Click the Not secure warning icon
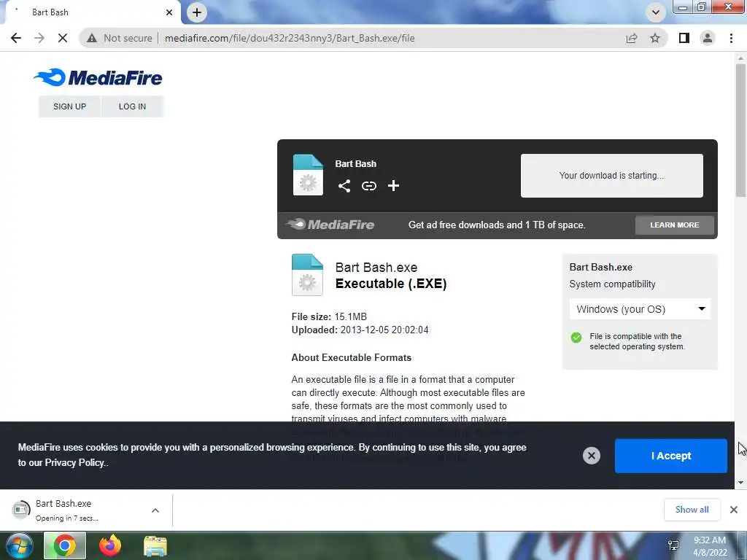 coord(92,38)
